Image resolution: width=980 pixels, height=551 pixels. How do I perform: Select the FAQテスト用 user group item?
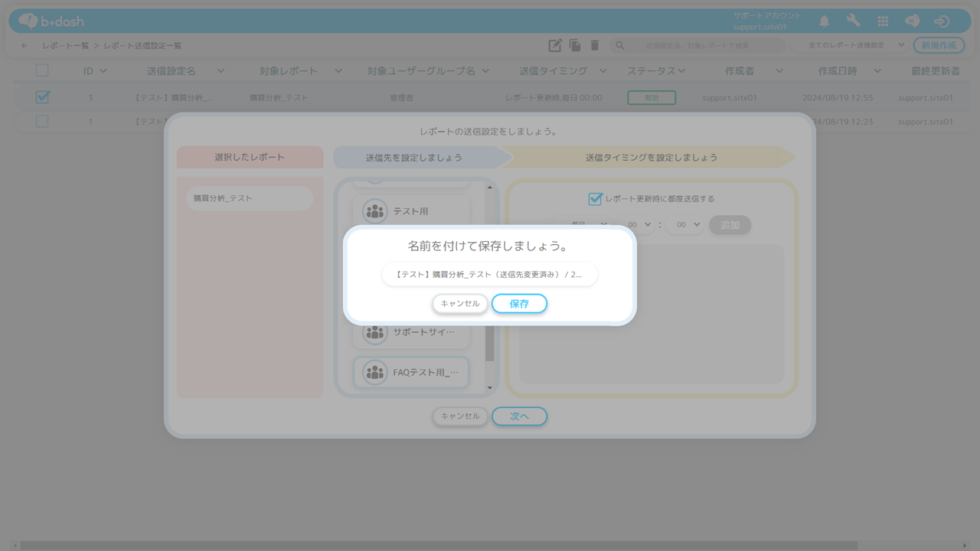tap(411, 373)
